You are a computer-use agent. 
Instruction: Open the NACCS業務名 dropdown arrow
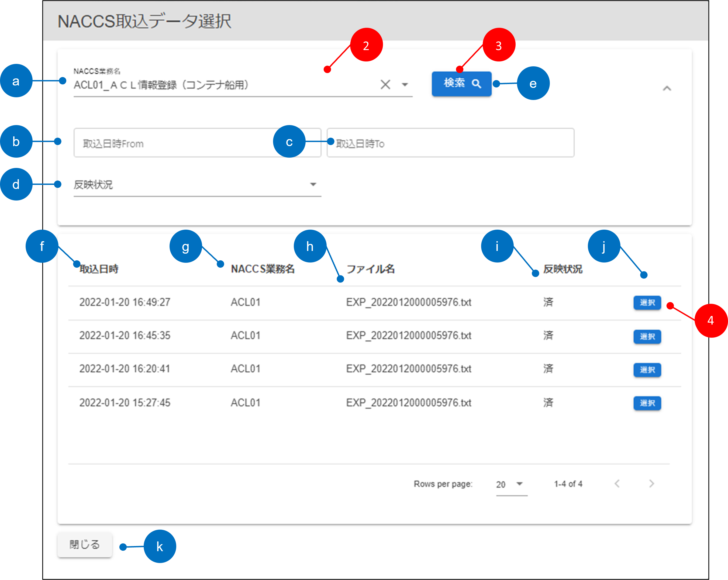tap(405, 84)
